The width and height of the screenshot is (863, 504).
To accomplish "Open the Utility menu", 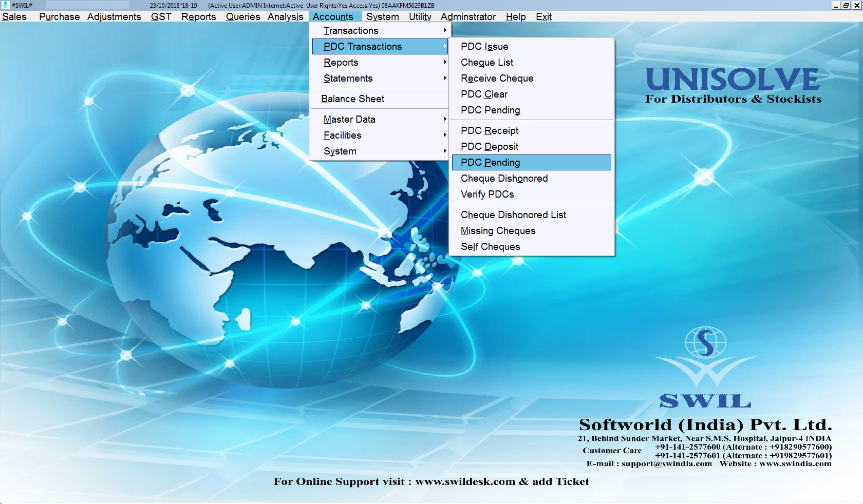I will (420, 17).
